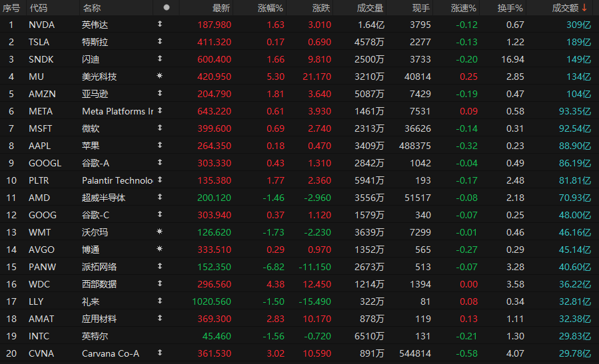Click the orange sort arrow beside 成交额
599x364 pixels.
[x=584, y=7]
